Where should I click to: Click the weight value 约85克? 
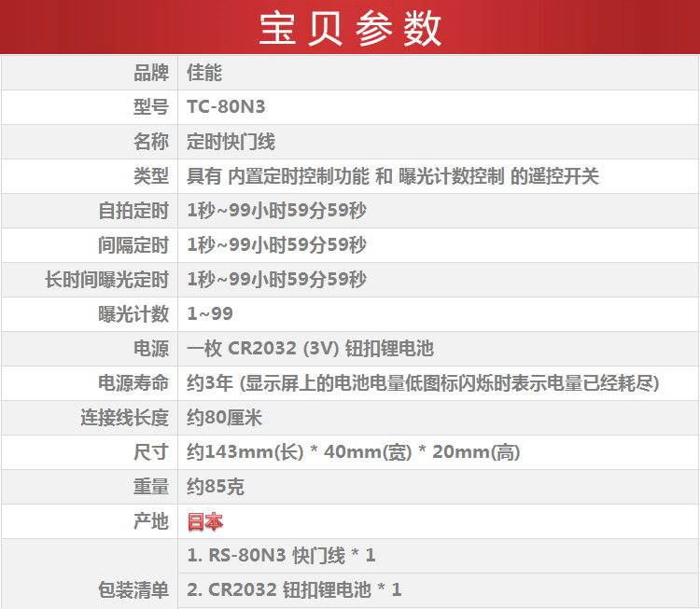click(x=216, y=487)
